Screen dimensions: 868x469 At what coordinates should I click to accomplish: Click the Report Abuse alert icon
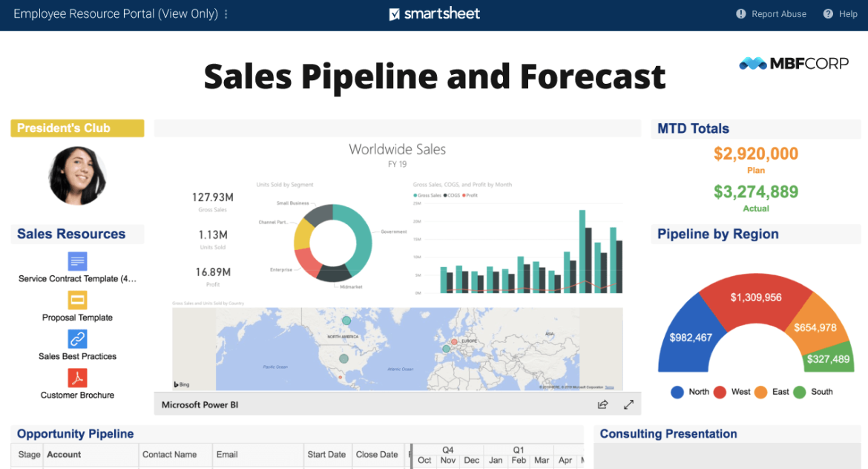[740, 14]
